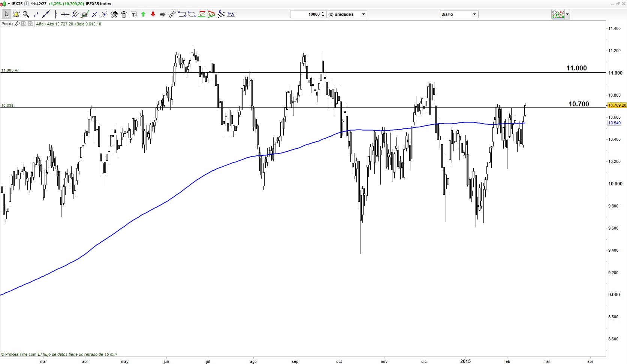Select the arrow cursor tool
The width and height of the screenshot is (627, 364).
[x=6, y=14]
